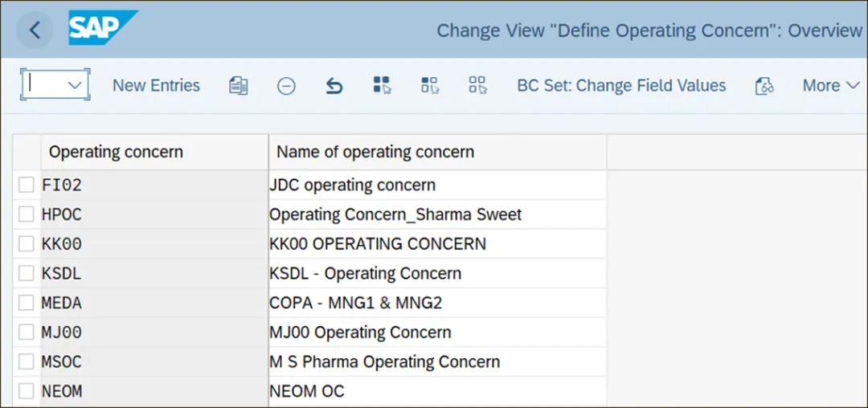
Task: Click the Delete (minus circle) icon
Action: [x=286, y=86]
